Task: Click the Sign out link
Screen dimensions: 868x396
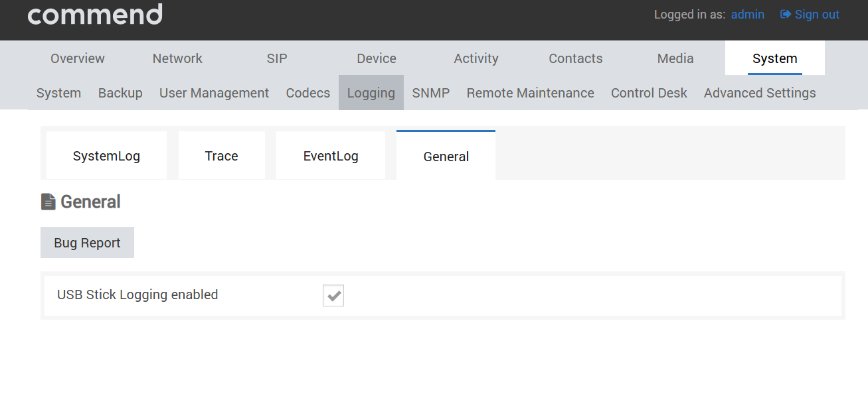Action: (810, 14)
